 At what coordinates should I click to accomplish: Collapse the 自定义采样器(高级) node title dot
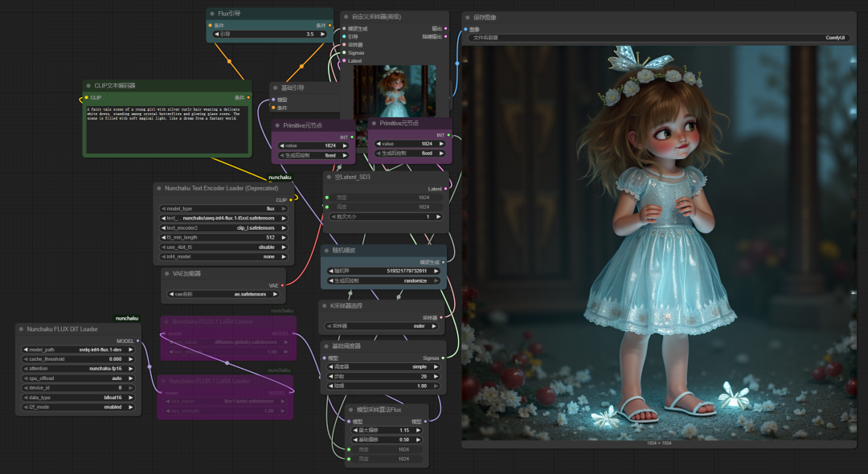[346, 17]
